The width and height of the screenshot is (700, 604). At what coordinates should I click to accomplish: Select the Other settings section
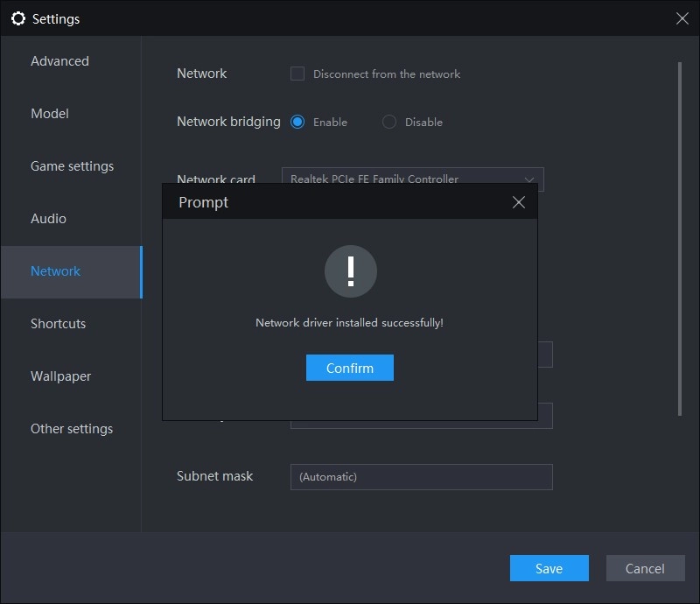72,429
